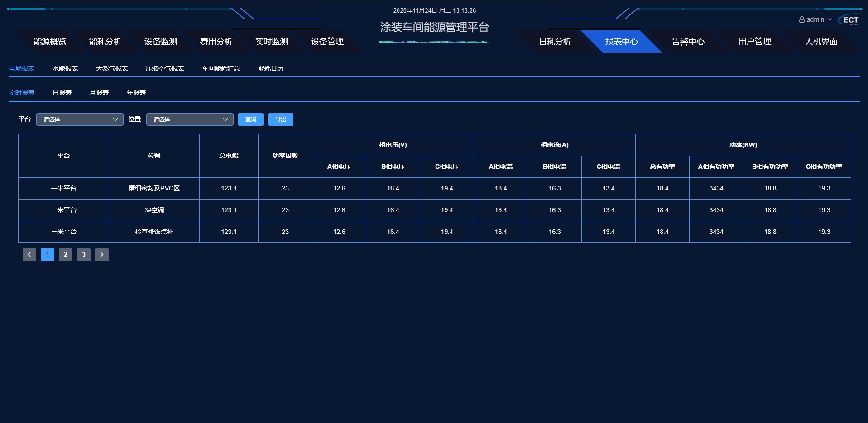The height and width of the screenshot is (423, 868).
Task: Open the 平台 selection dropdown
Action: click(x=80, y=119)
